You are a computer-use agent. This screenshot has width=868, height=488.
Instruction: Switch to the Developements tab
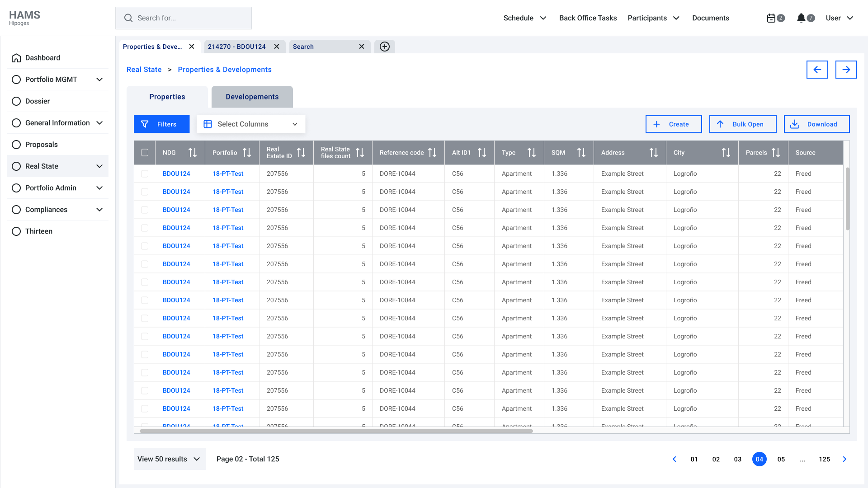[x=252, y=97]
